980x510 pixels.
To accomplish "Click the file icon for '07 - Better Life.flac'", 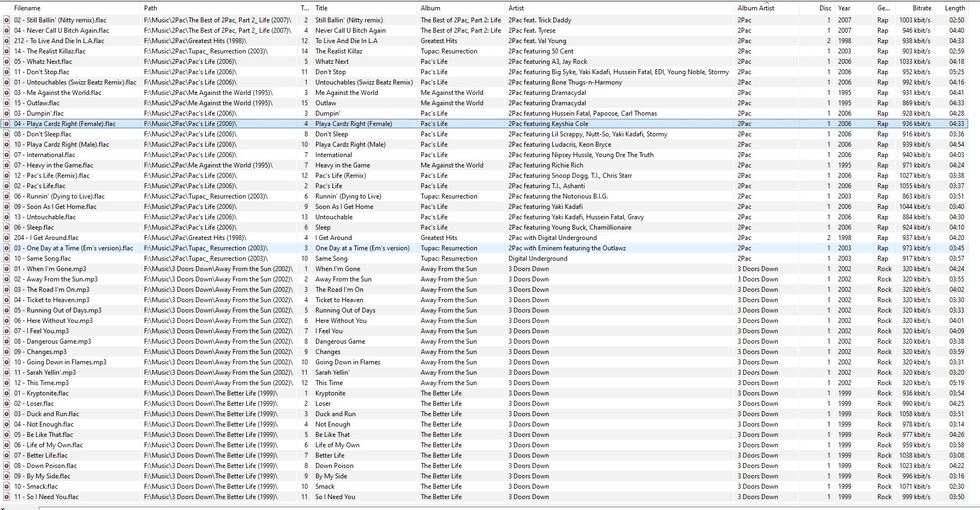I will tap(7, 456).
